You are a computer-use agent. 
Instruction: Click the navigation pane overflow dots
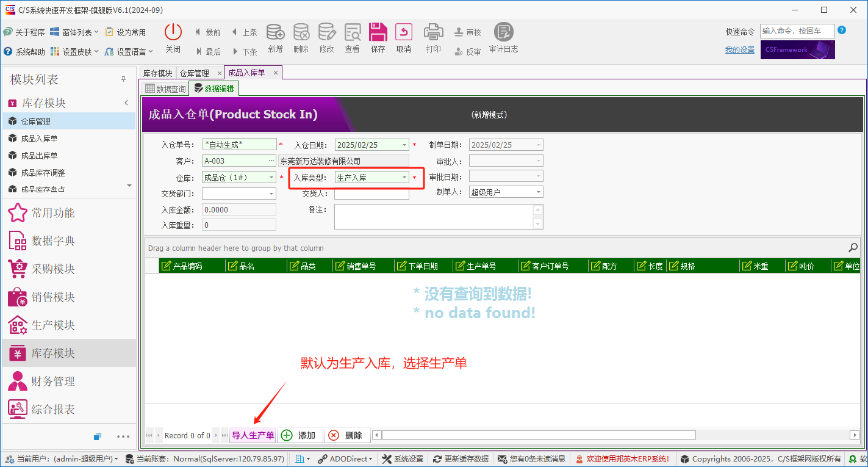(123, 436)
